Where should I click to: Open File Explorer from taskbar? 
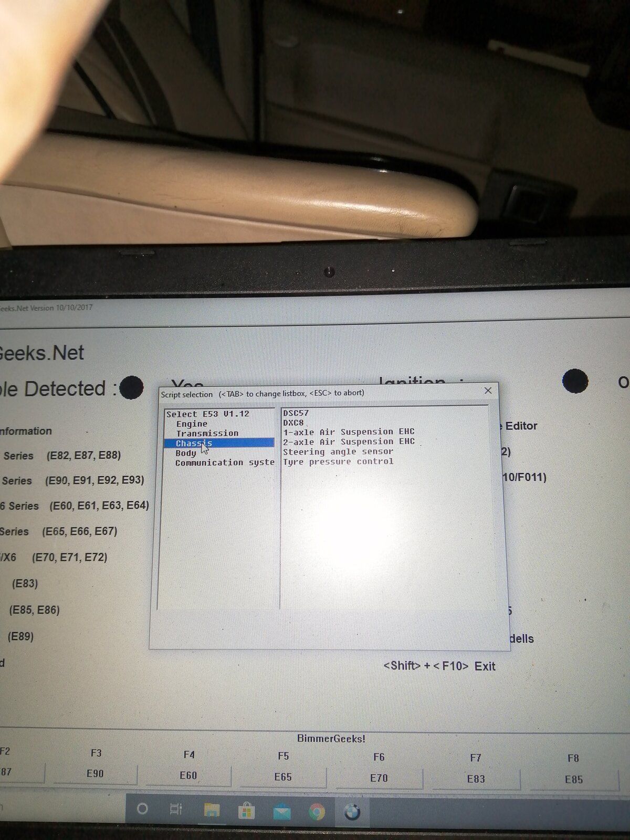212,810
